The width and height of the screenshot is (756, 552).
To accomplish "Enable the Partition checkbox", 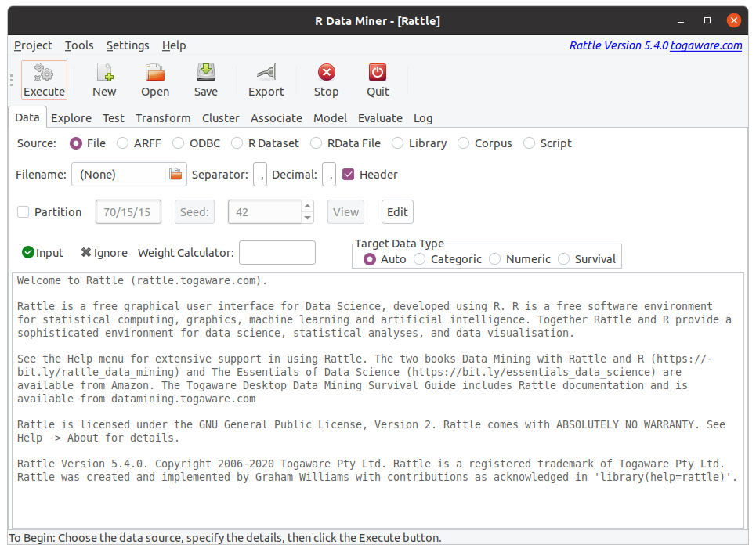I will 24,212.
